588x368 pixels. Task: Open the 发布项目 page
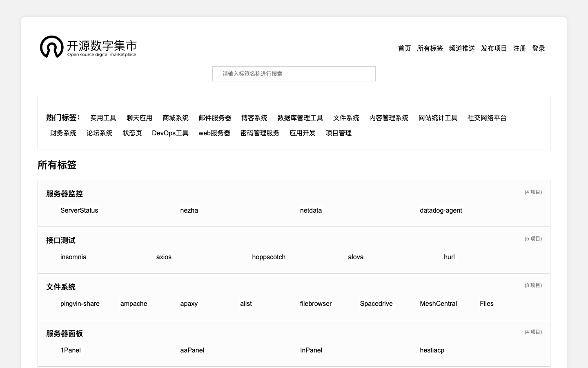pyautogui.click(x=494, y=48)
